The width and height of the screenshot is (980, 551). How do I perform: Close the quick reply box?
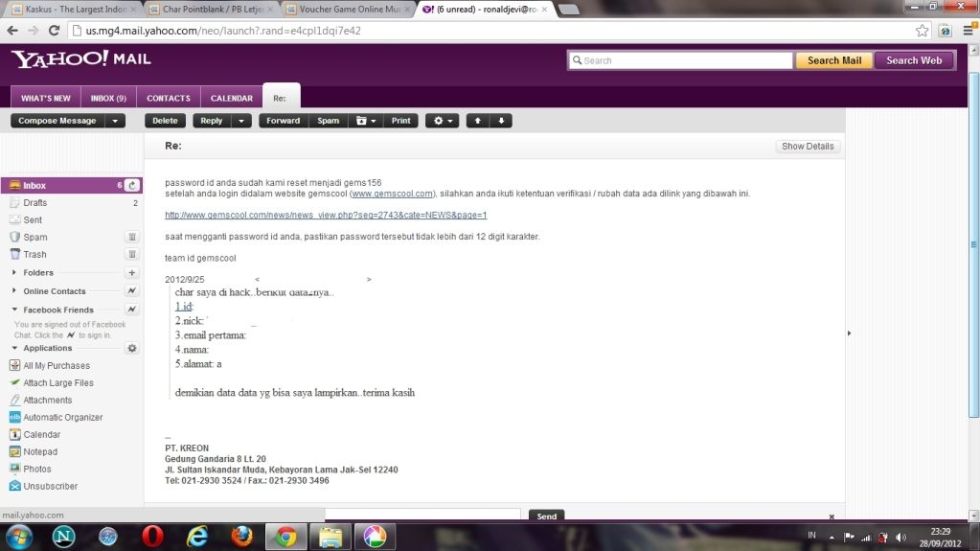tap(832, 517)
